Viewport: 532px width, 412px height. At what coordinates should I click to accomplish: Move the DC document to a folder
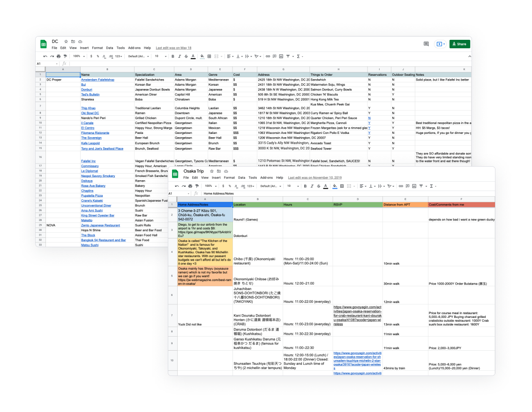[x=73, y=42]
